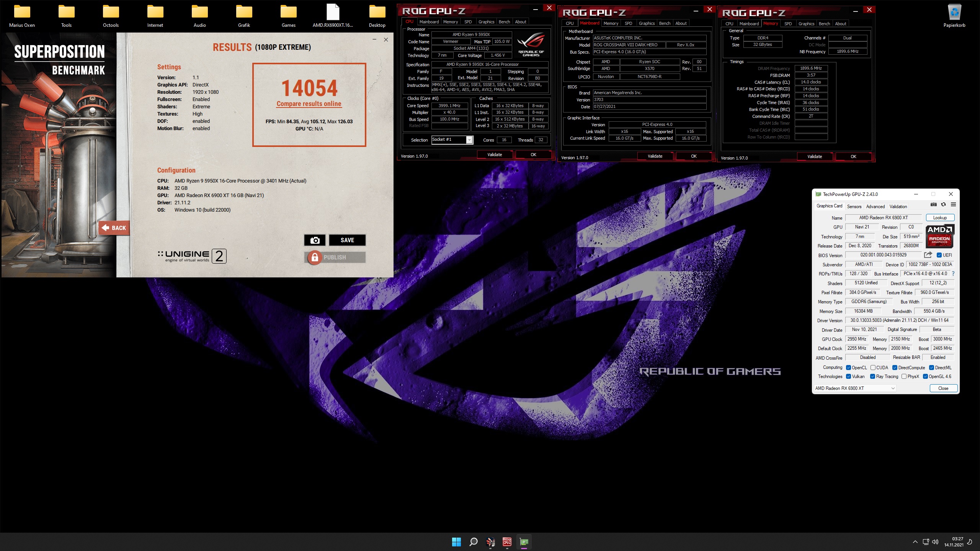This screenshot has width=980, height=551.
Task: Open the Games desktop folder
Action: coord(288,16)
